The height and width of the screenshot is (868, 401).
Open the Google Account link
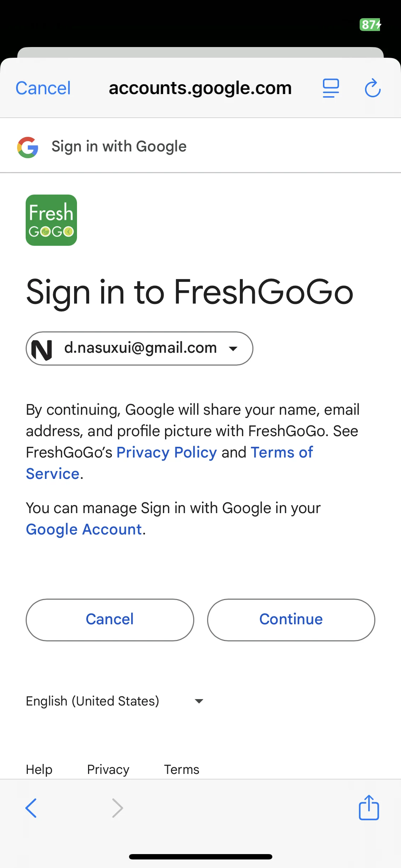point(84,529)
